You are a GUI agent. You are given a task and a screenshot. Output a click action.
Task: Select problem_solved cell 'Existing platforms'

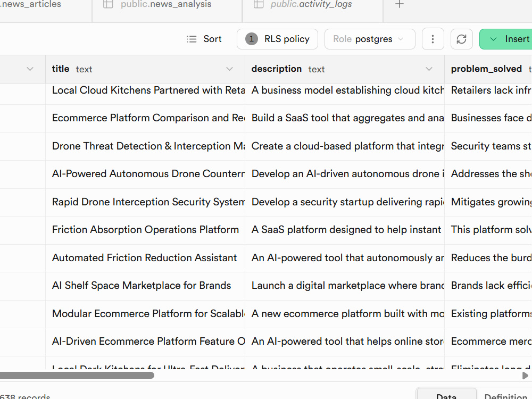point(488,314)
